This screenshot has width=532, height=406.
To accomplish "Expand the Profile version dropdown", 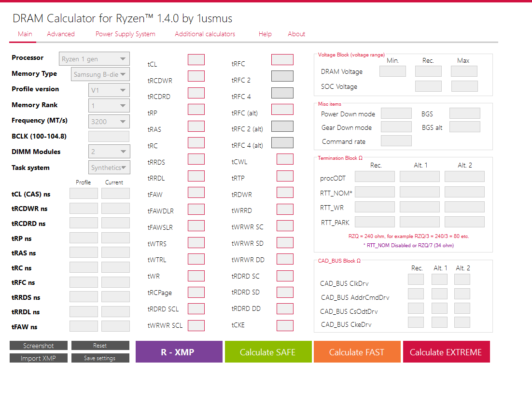I will pyautogui.click(x=109, y=90).
